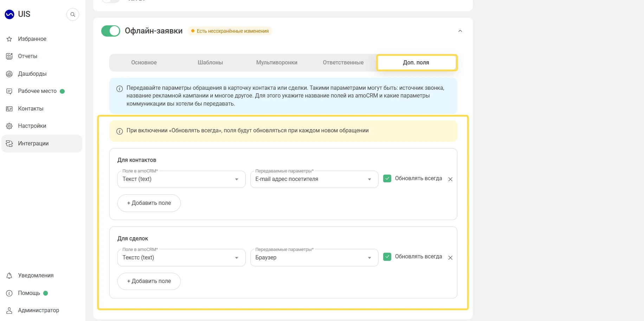The width and height of the screenshot is (644, 321).
Task: Open Дашборды dashboards icon
Action: 9,74
